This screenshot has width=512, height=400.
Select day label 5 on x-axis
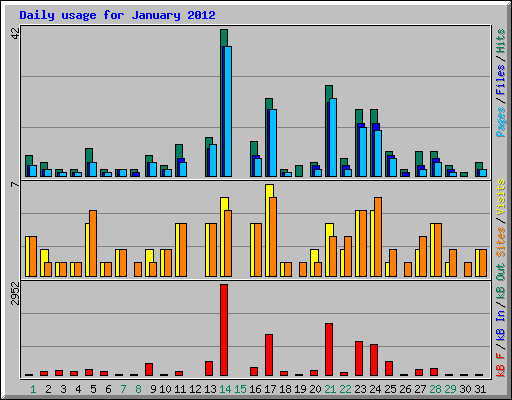[x=93, y=389]
